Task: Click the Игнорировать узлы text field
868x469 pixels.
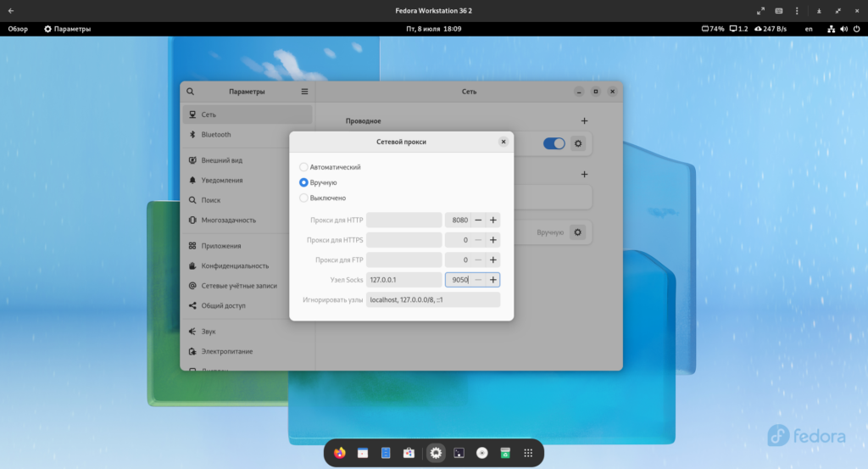Action: tap(433, 299)
